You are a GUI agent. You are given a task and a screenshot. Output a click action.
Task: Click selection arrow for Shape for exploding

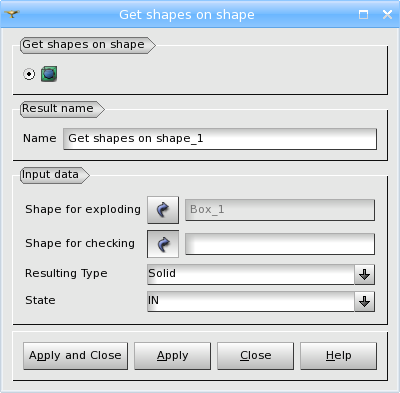(163, 210)
